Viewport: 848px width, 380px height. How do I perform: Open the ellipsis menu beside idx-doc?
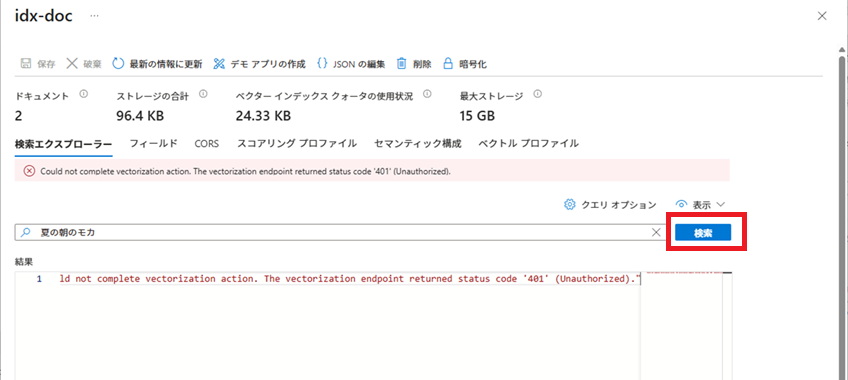click(95, 16)
